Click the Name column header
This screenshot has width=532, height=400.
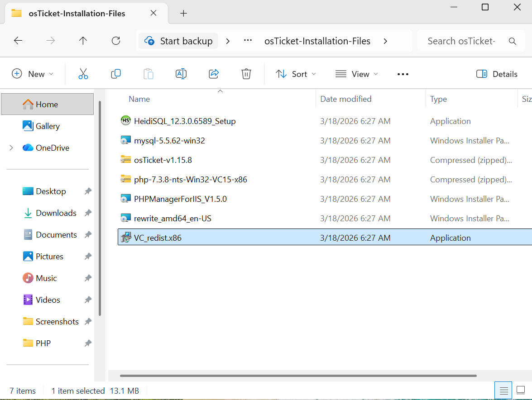tap(139, 99)
